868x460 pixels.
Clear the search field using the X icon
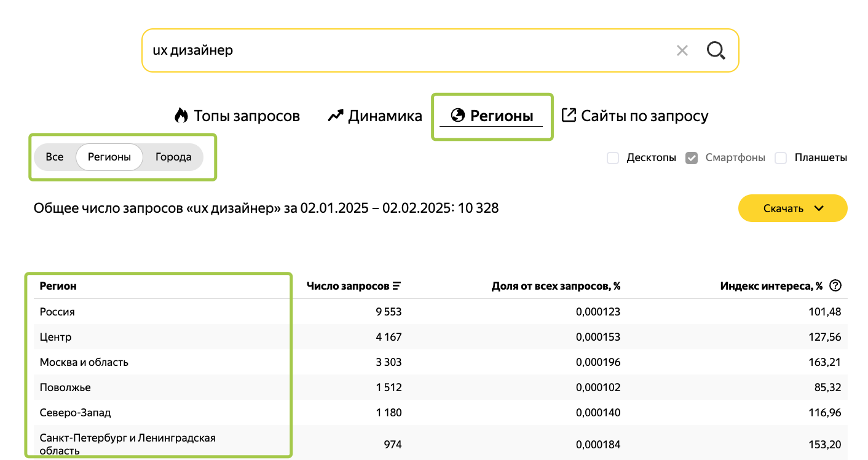click(x=682, y=50)
